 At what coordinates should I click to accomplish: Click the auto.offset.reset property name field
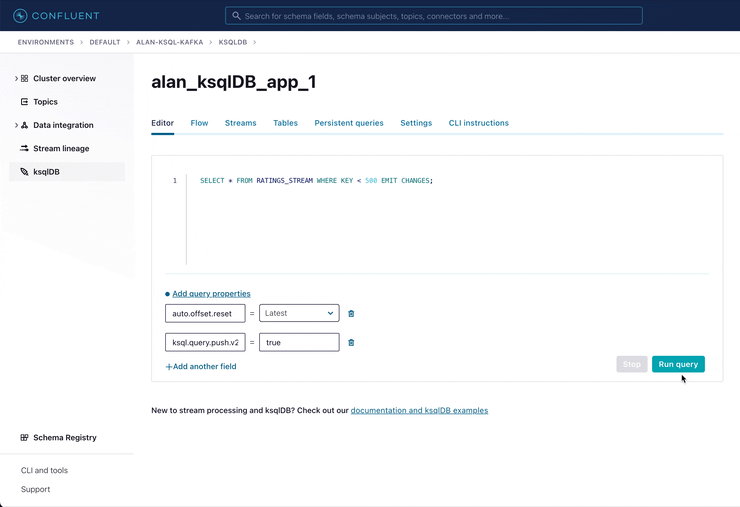(205, 313)
